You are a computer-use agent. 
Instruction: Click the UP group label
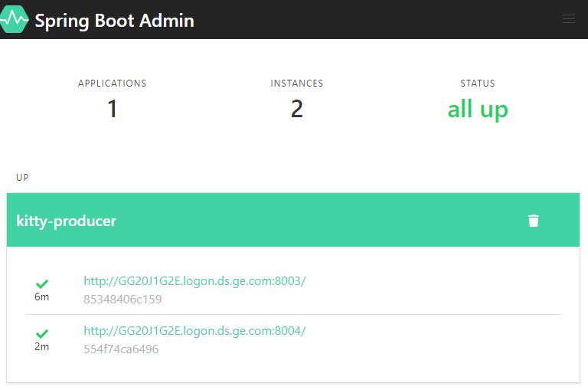coord(22,177)
